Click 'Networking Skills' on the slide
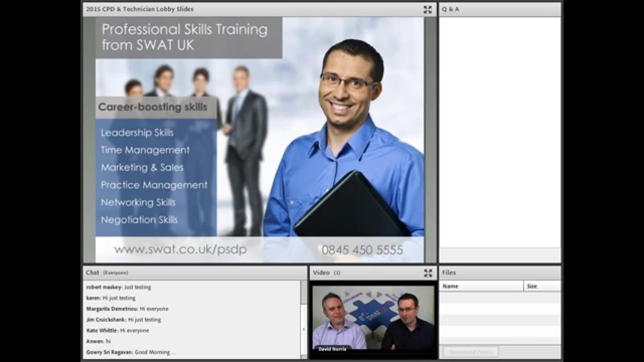Viewport: 644px width, 362px height. click(x=138, y=202)
